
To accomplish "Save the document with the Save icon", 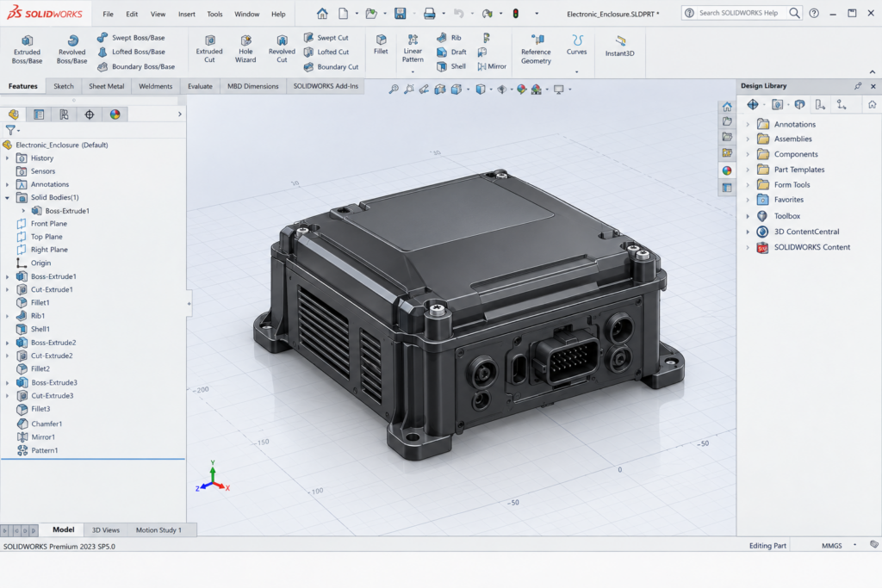I will coord(400,14).
